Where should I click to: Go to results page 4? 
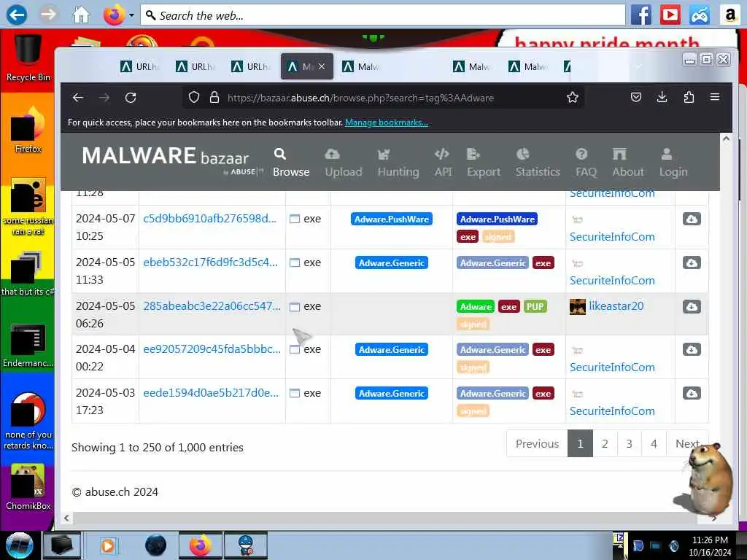click(654, 444)
